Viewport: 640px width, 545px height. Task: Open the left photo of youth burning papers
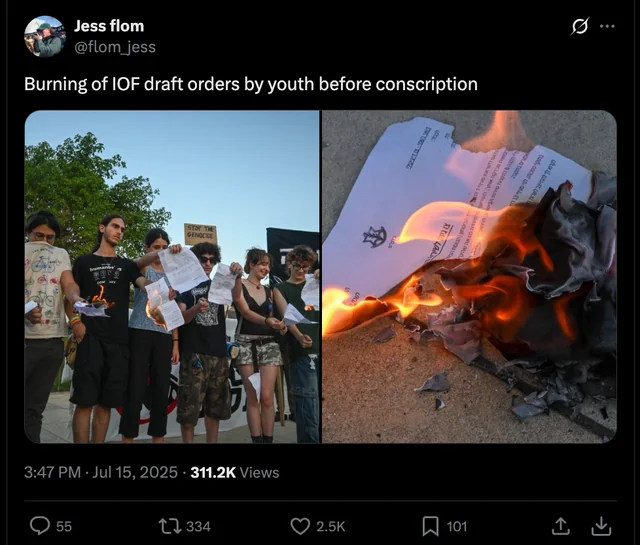coord(172,277)
